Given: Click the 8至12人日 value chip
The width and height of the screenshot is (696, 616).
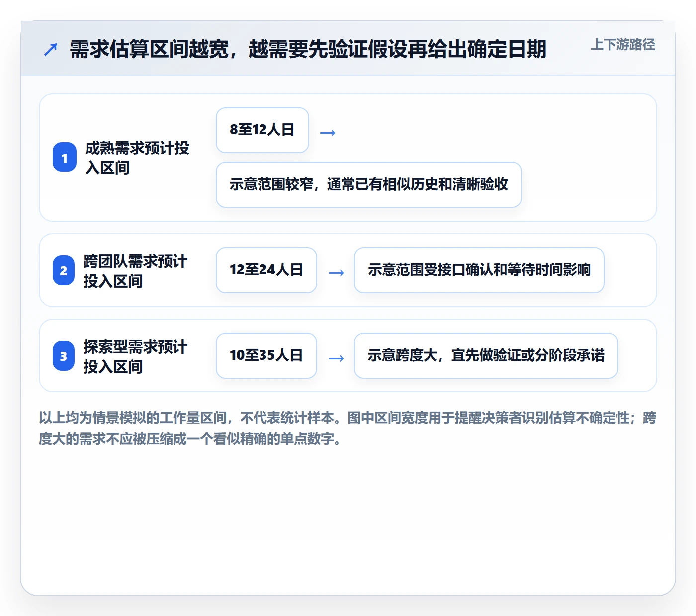Looking at the screenshot, I should coord(262,130).
